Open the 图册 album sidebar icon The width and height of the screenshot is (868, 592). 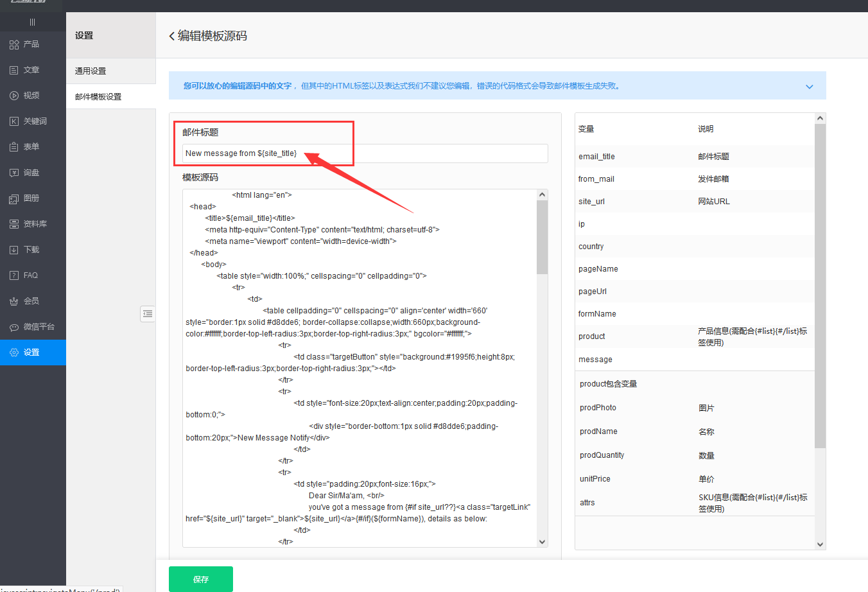click(x=14, y=198)
